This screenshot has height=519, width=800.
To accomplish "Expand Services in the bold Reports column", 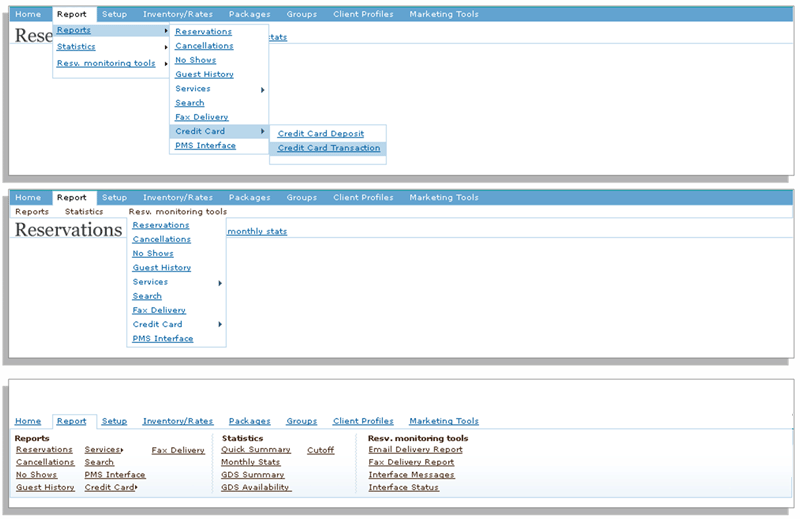I will click(x=104, y=450).
